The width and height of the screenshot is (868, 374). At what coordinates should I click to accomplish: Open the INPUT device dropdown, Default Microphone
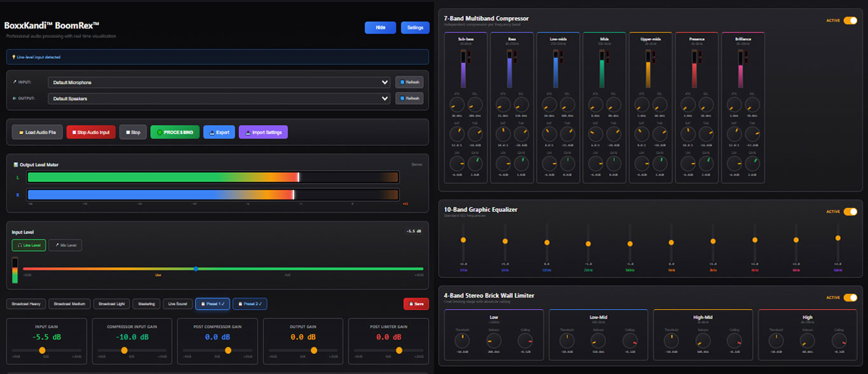[219, 82]
